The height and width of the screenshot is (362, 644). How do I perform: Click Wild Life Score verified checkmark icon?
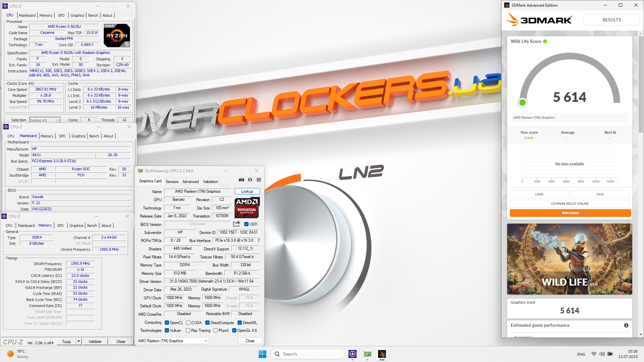545,41
